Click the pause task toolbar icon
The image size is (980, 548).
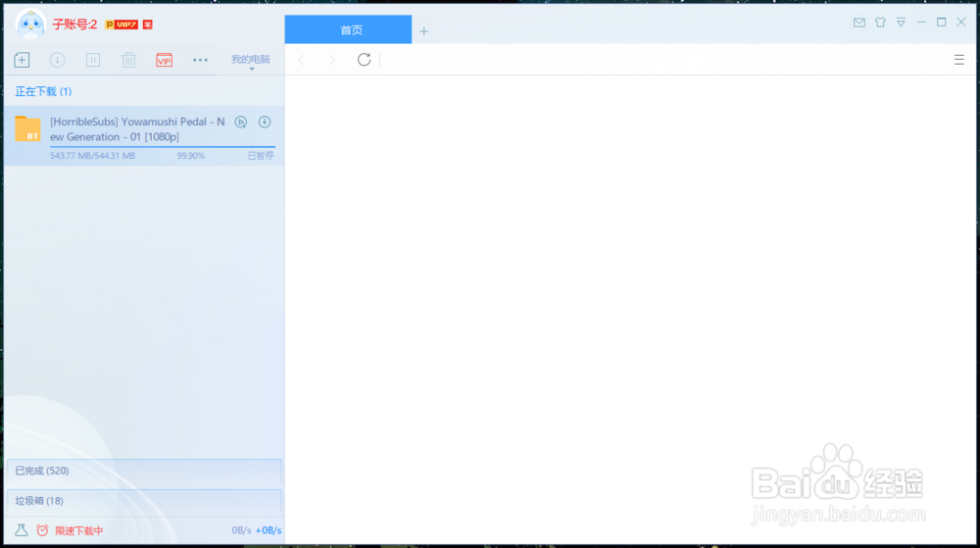[93, 60]
